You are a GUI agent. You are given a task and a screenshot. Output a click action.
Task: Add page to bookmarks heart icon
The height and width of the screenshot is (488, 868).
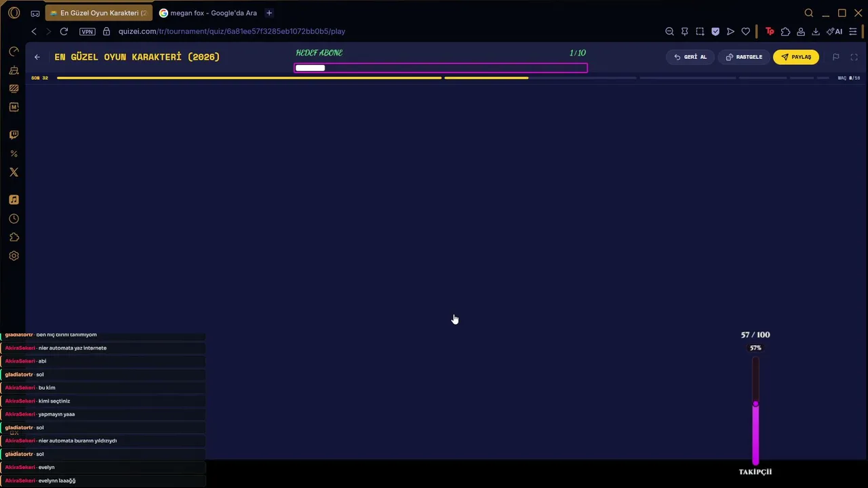click(x=746, y=31)
